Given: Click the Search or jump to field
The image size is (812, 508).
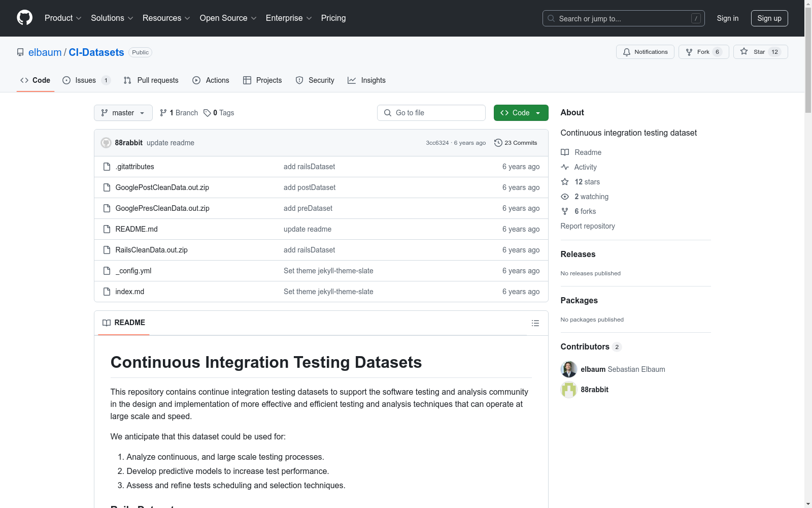Looking at the screenshot, I should [624, 18].
